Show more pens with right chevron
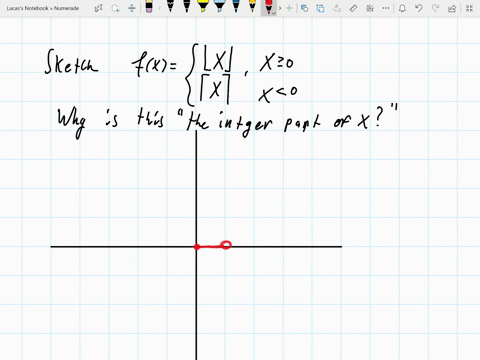This screenshot has width=480, height=360. (280, 8)
